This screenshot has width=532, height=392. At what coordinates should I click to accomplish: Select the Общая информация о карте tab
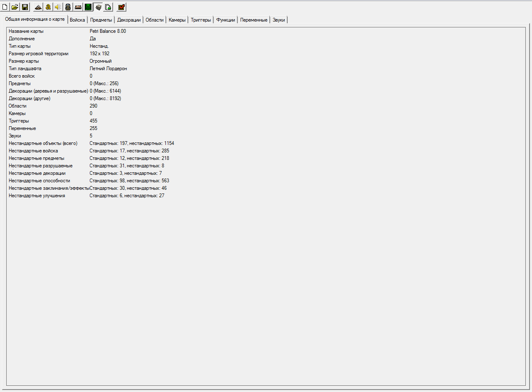point(35,19)
